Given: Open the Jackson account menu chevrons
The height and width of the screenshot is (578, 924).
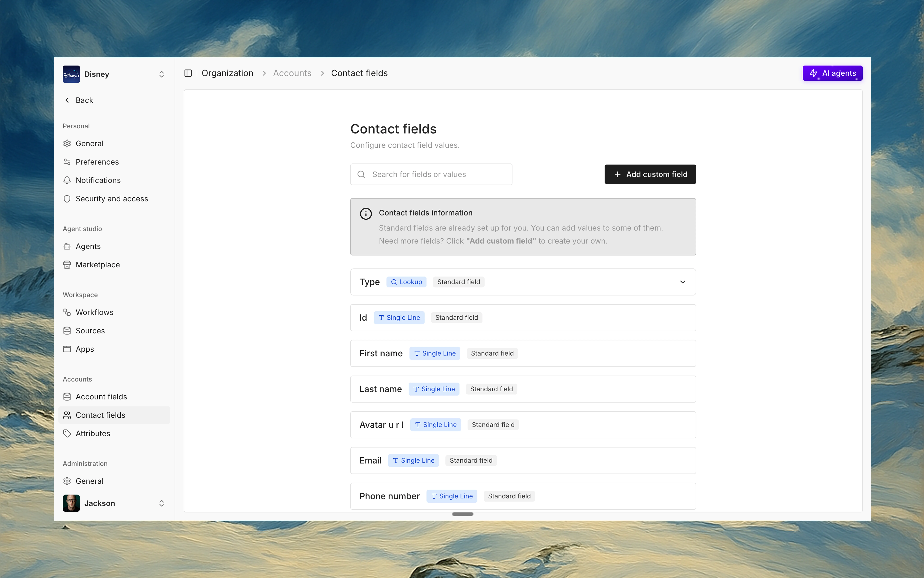Looking at the screenshot, I should coord(161,503).
